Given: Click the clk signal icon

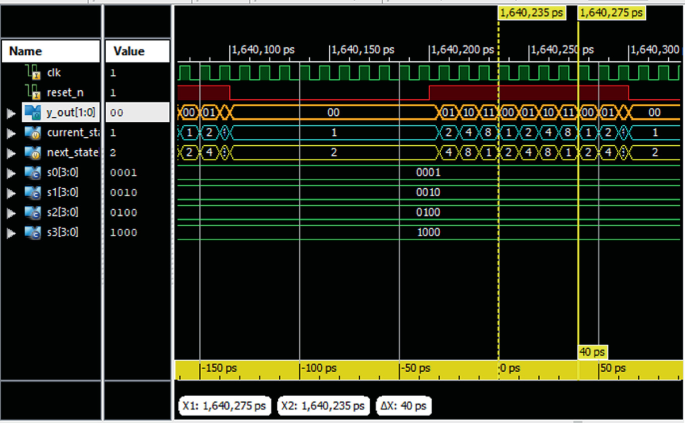Looking at the screenshot, I should (x=31, y=72).
